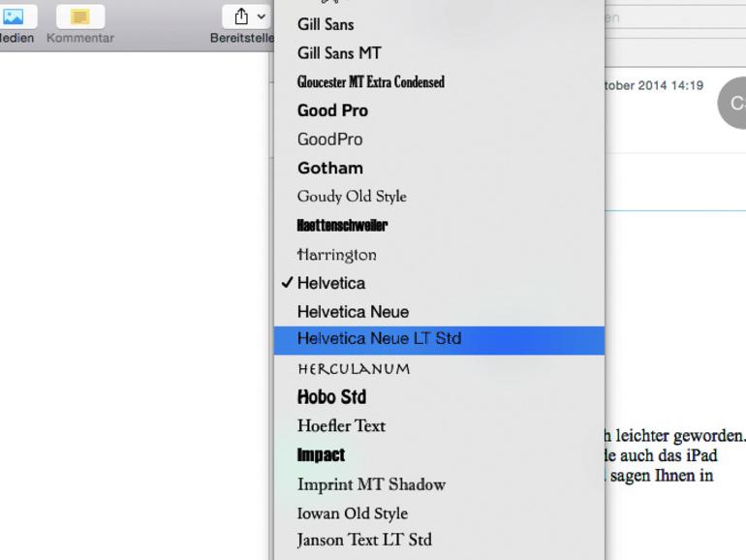This screenshot has height=560, width=746.
Task: Select Harrington font entry
Action: [439, 255]
